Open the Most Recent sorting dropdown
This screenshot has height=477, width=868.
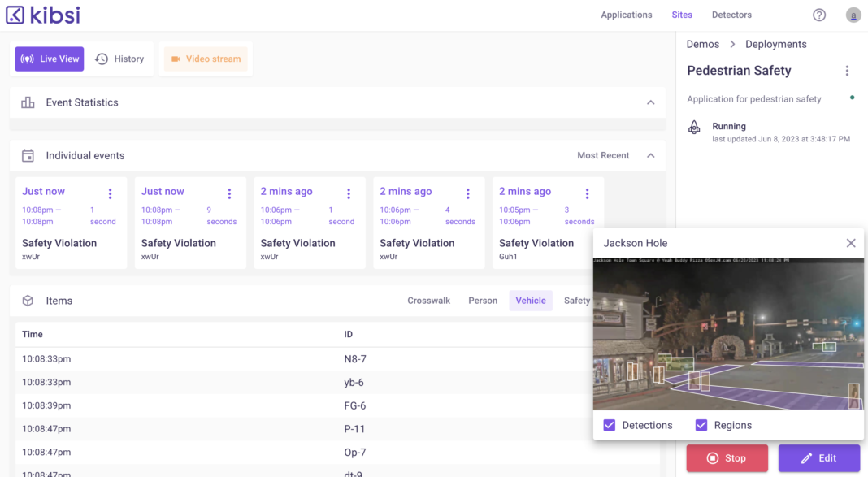tap(605, 154)
